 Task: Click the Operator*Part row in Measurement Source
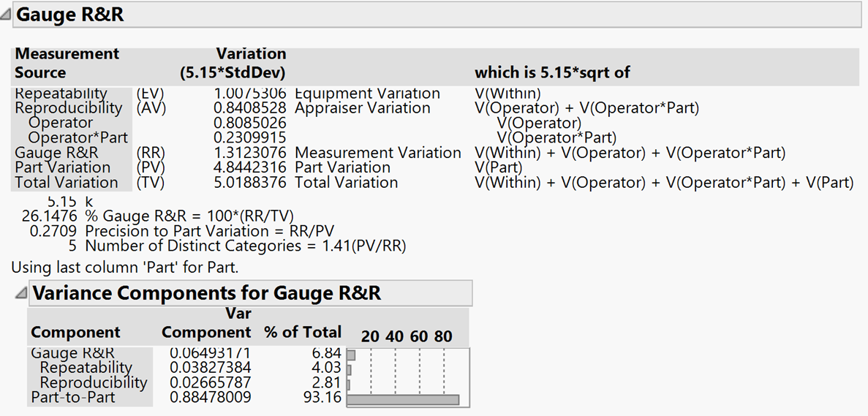click(78, 137)
